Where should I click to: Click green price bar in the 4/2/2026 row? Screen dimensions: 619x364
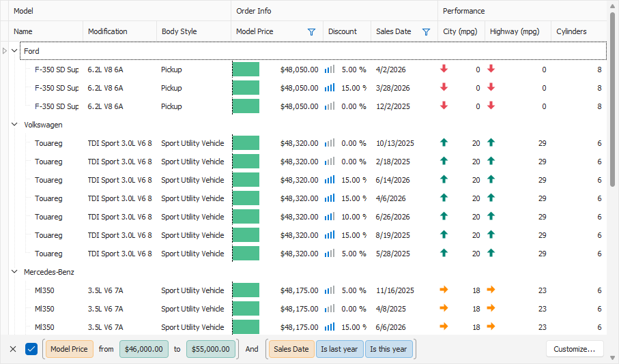pos(246,70)
